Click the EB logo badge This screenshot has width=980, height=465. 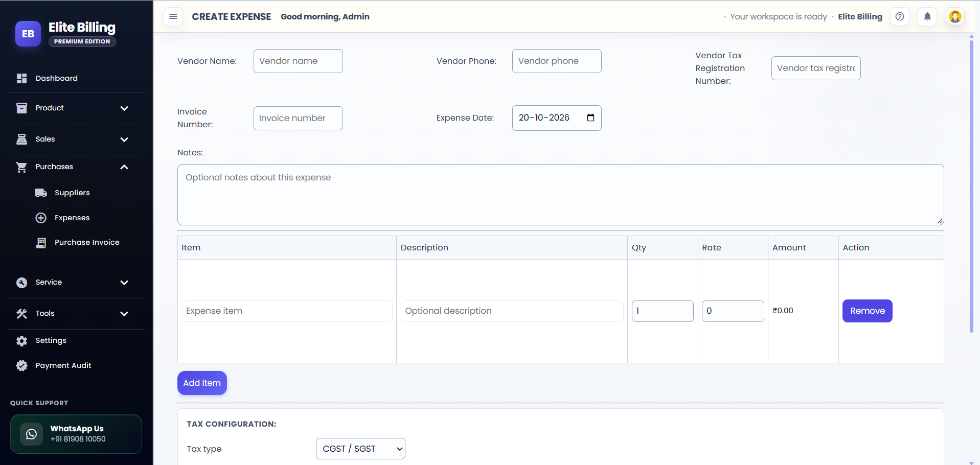[x=28, y=34]
